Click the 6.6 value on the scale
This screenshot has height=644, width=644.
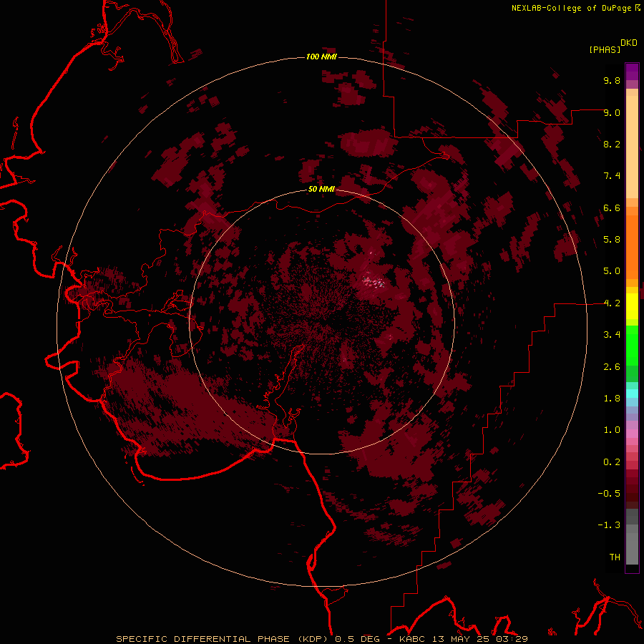612,208
